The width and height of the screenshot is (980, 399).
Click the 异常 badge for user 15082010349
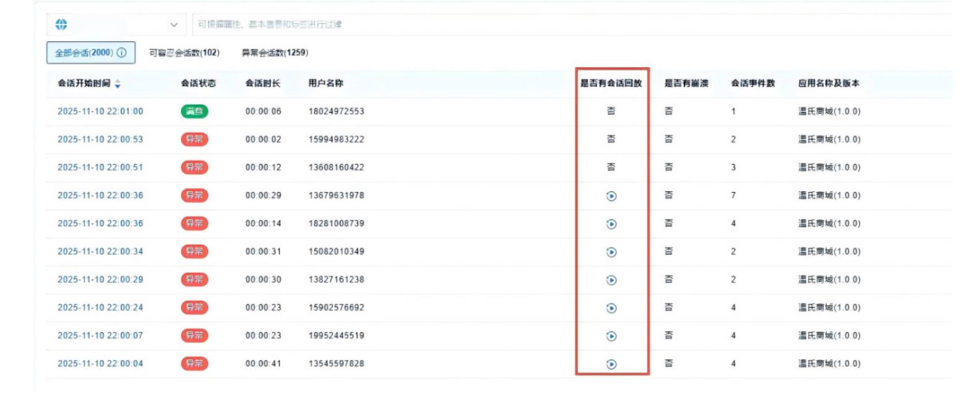pos(194,252)
